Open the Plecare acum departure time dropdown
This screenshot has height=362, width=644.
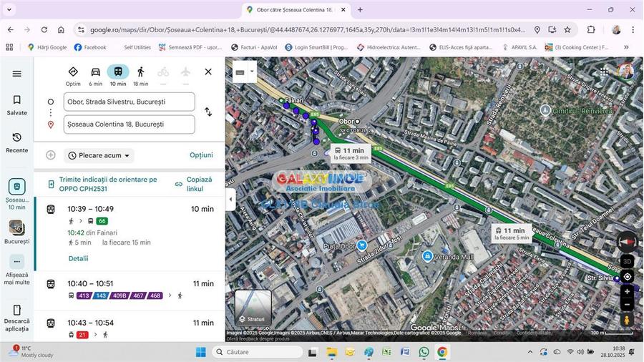pyautogui.click(x=99, y=155)
